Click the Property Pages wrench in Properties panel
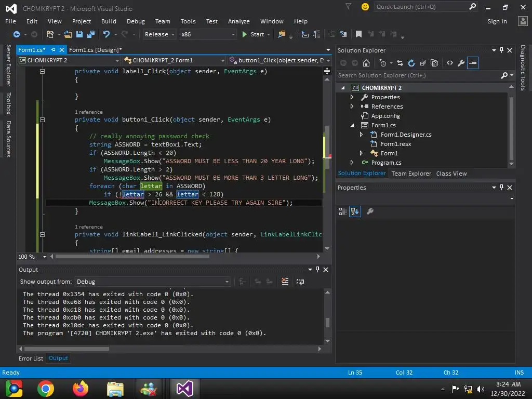The width and height of the screenshot is (532, 399). click(x=370, y=211)
